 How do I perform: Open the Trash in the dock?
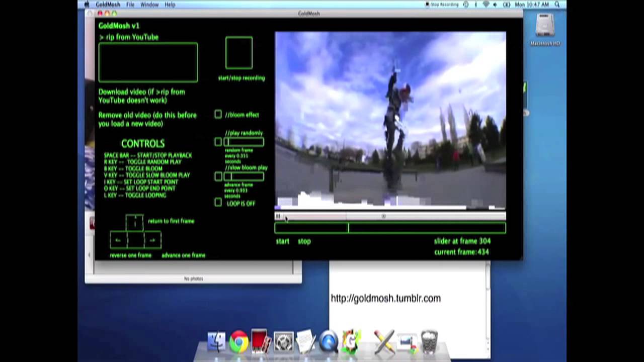click(x=429, y=341)
